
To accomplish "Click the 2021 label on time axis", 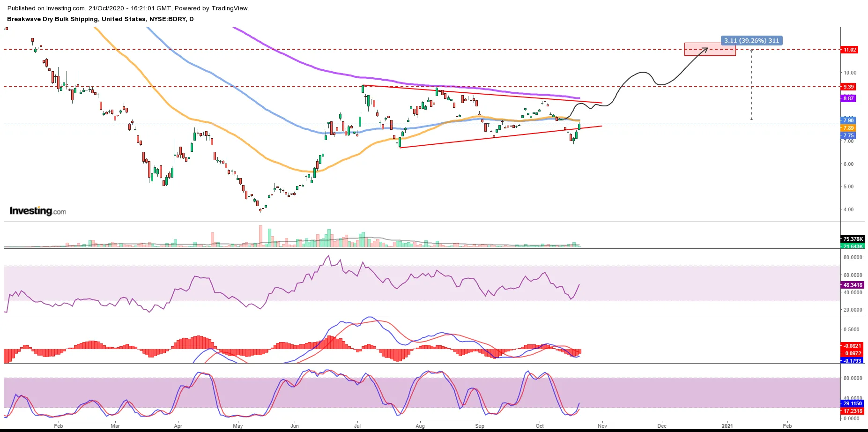I will (727, 426).
